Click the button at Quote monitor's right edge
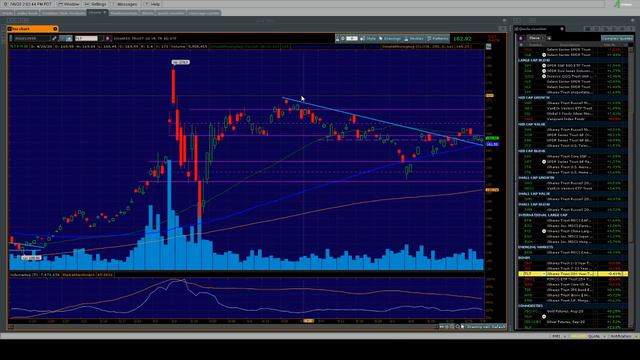 (617, 38)
